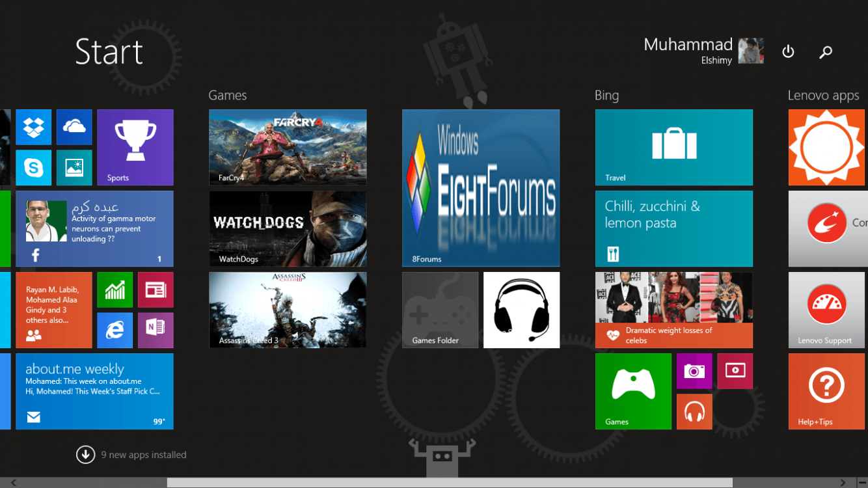Open the orange sun weather tile
868x488 pixels.
click(x=828, y=148)
